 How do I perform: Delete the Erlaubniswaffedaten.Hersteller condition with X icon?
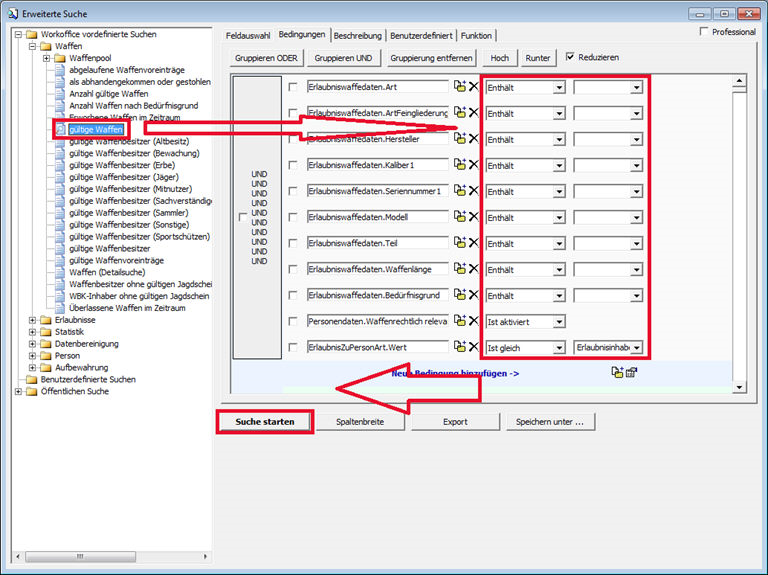click(x=474, y=139)
